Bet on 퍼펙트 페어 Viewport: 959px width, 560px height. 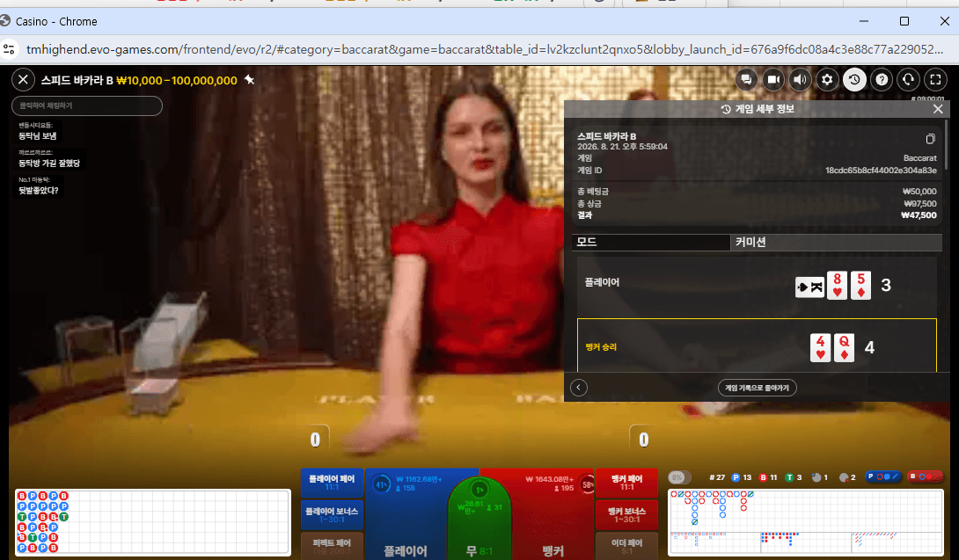(x=332, y=545)
